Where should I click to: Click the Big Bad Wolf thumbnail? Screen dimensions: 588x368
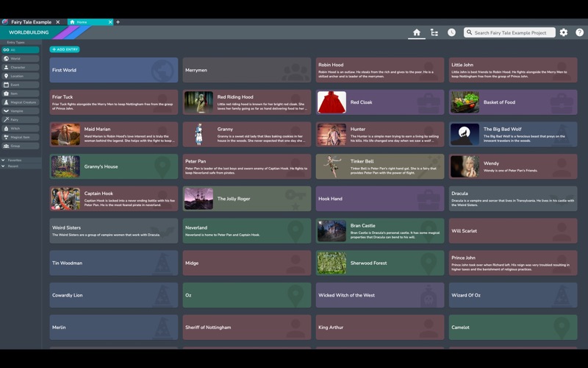[x=465, y=135]
